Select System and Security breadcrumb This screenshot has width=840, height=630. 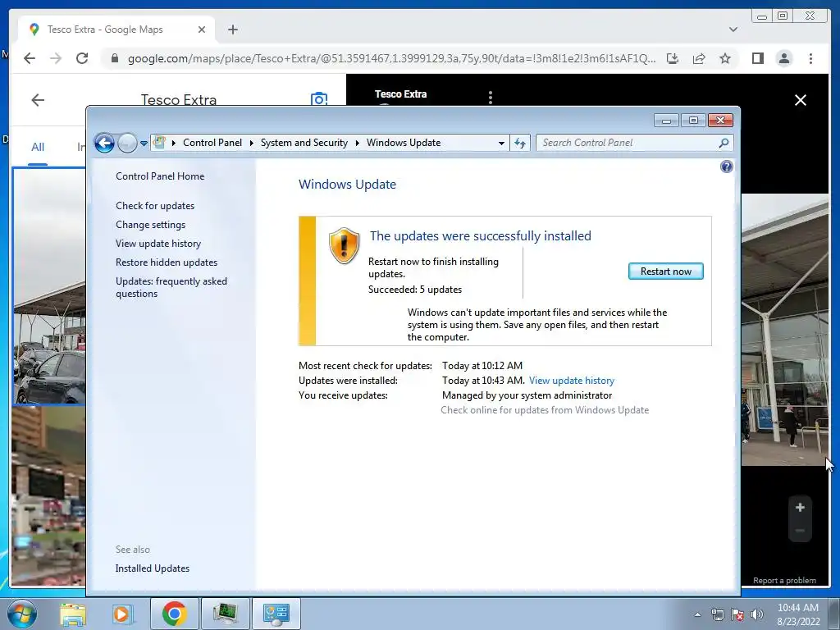[x=304, y=143]
